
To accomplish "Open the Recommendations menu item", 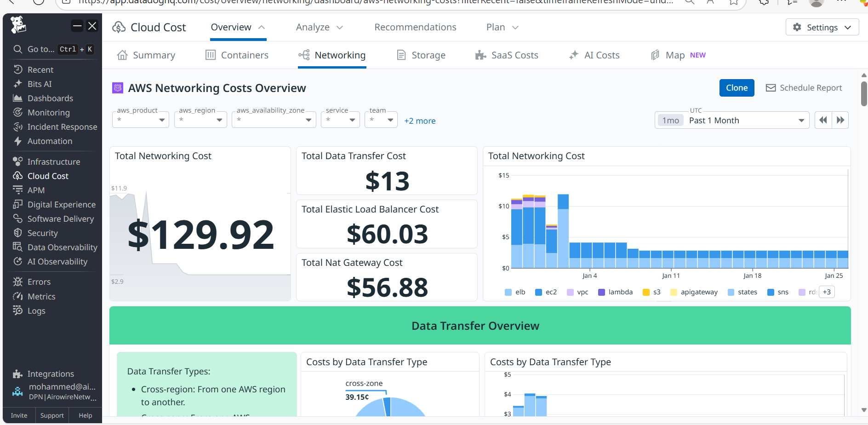I will click(415, 27).
